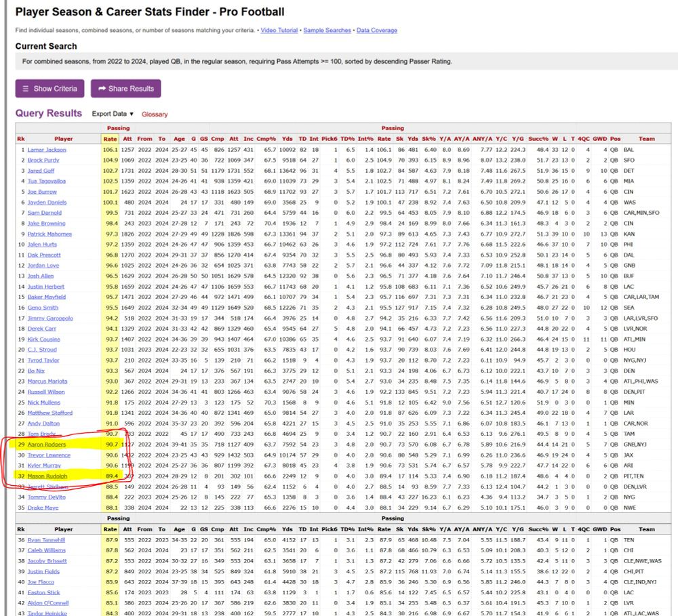Open Patrick Mahomes player link
The width and height of the screenshot is (678, 616).
click(x=49, y=234)
